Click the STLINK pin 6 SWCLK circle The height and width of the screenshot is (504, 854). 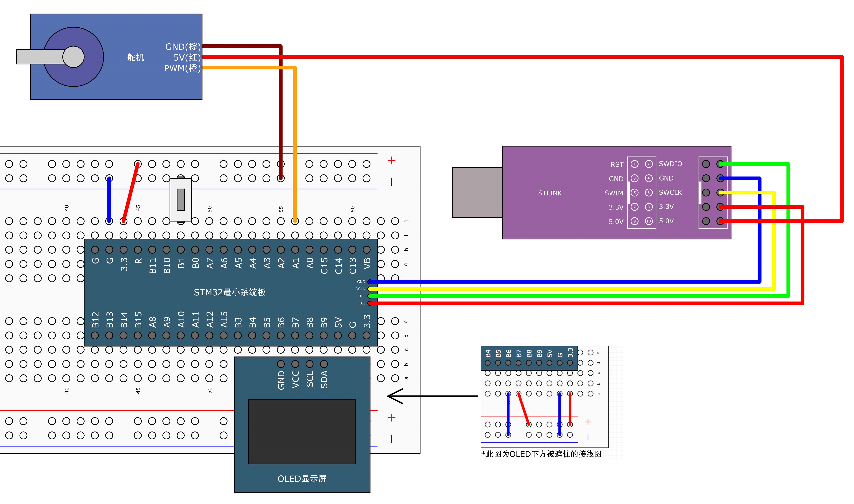point(648,193)
